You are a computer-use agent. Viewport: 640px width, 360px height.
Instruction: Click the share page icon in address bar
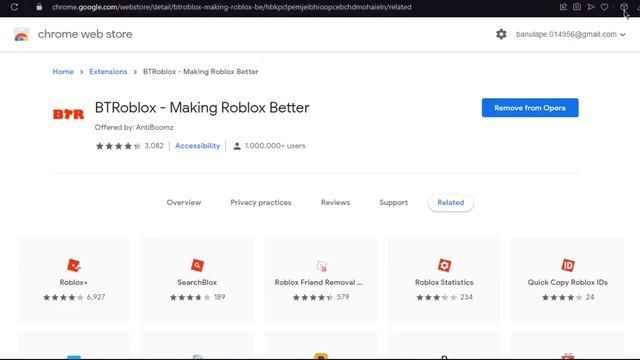(563, 7)
